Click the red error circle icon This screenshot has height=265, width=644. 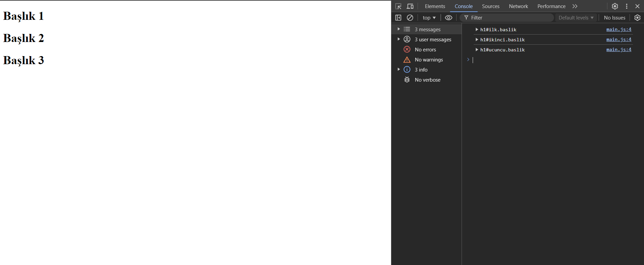click(x=407, y=49)
